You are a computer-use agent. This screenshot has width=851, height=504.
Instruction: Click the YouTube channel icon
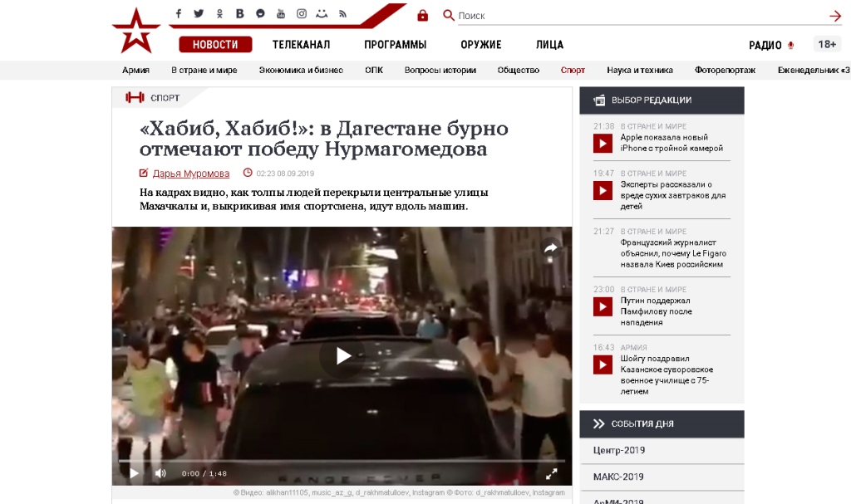[x=281, y=14]
